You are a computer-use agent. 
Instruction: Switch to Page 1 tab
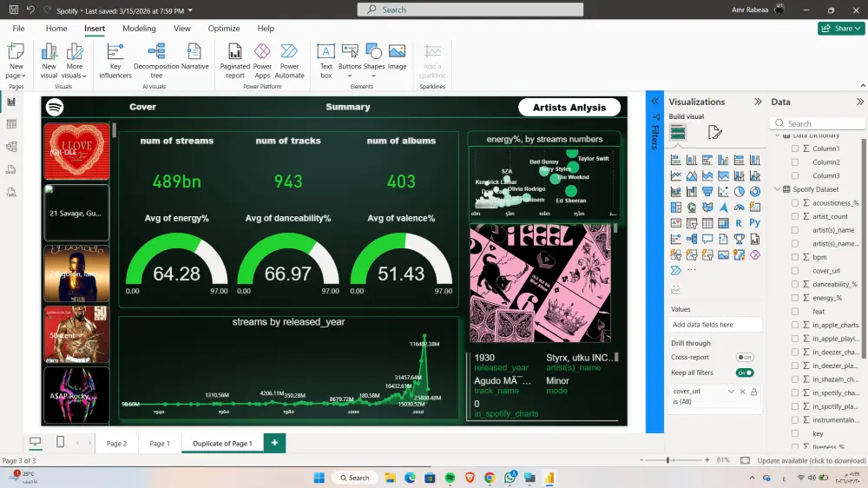click(160, 443)
